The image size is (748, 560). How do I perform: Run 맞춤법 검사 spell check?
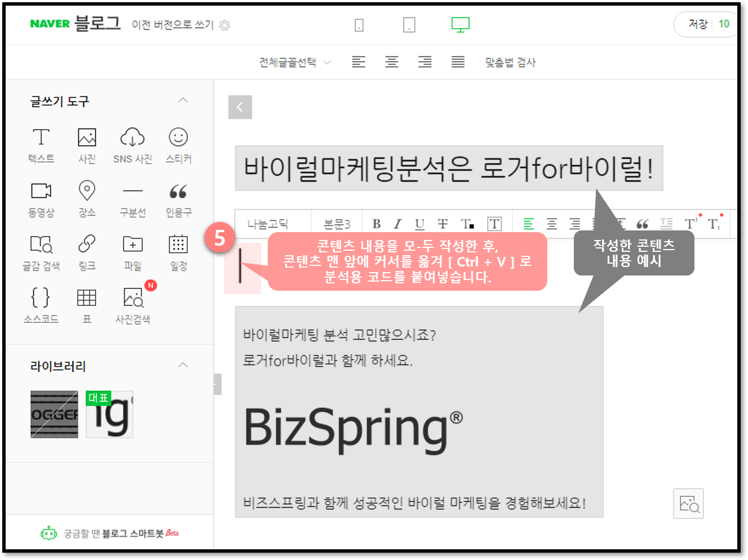pos(510,62)
